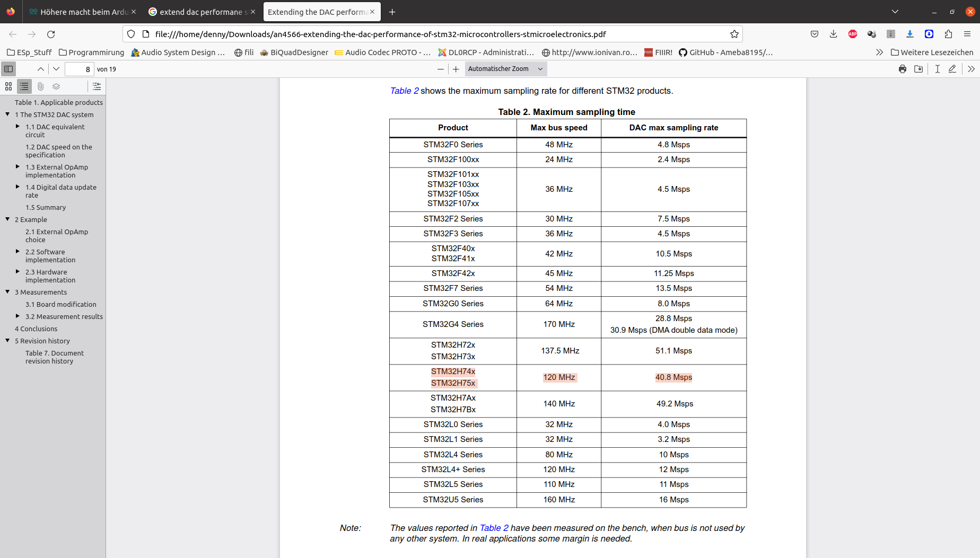980x558 pixels.
Task: Switch to 'Höhere macht beim Ardu' tab
Action: [x=79, y=12]
